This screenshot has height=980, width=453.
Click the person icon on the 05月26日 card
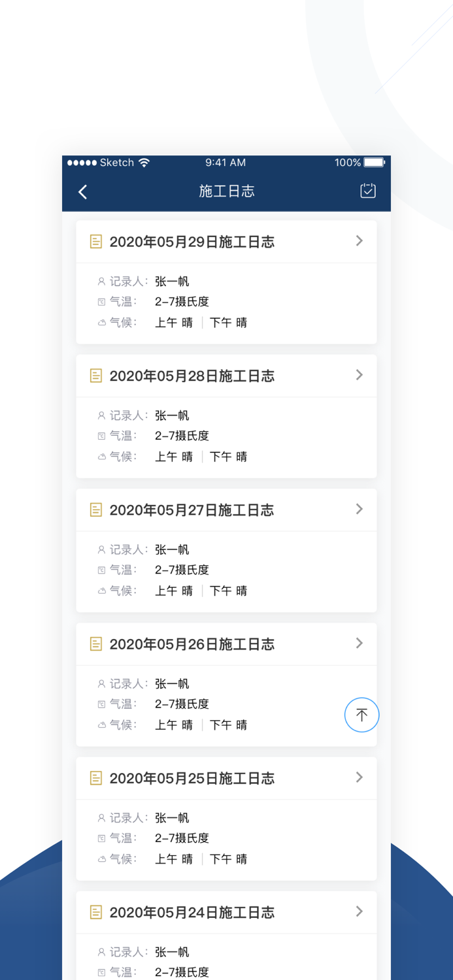coord(101,683)
